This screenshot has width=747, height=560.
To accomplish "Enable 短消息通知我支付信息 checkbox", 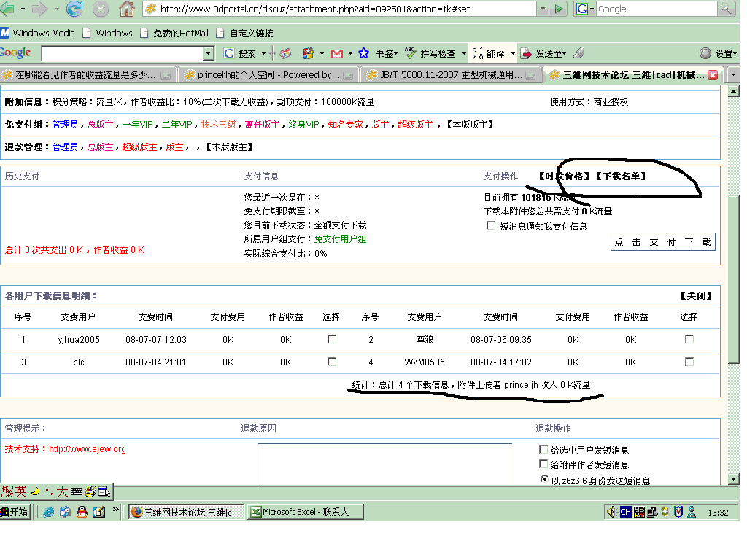I will (492, 225).
